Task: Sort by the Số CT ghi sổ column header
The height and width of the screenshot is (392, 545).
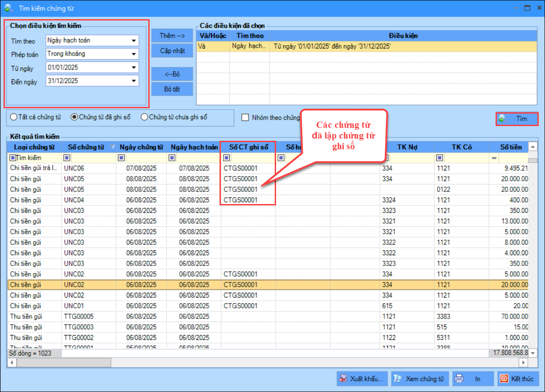Action: point(248,147)
